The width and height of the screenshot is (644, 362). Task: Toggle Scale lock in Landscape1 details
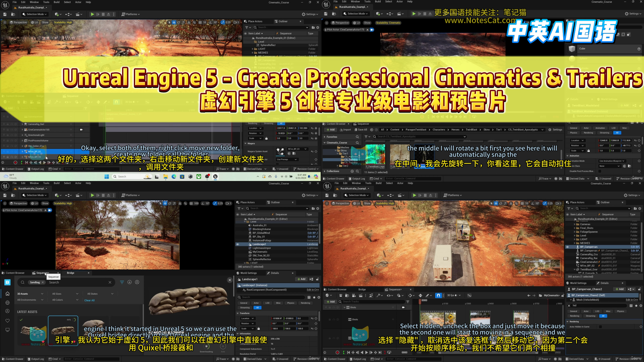click(x=258, y=328)
